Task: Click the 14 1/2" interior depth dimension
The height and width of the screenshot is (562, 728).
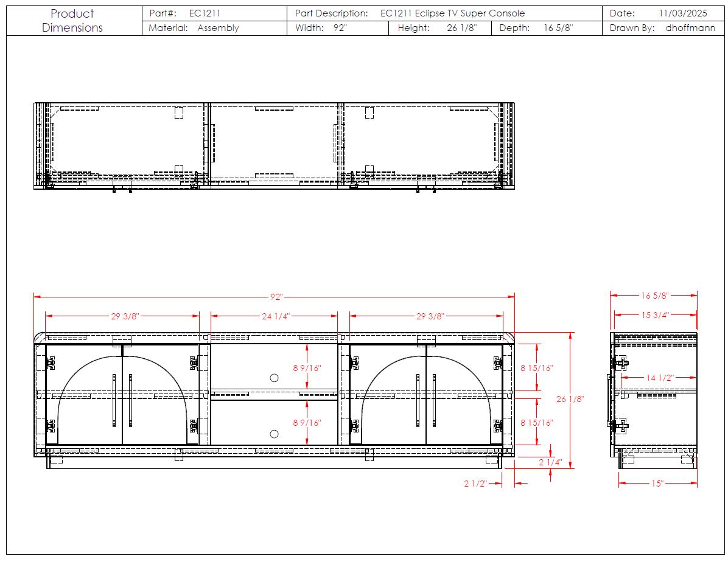Action: point(660,378)
